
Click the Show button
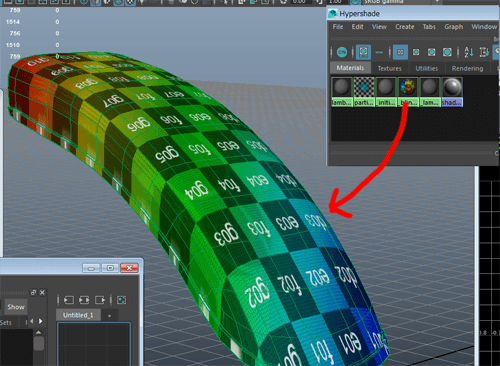click(16, 307)
